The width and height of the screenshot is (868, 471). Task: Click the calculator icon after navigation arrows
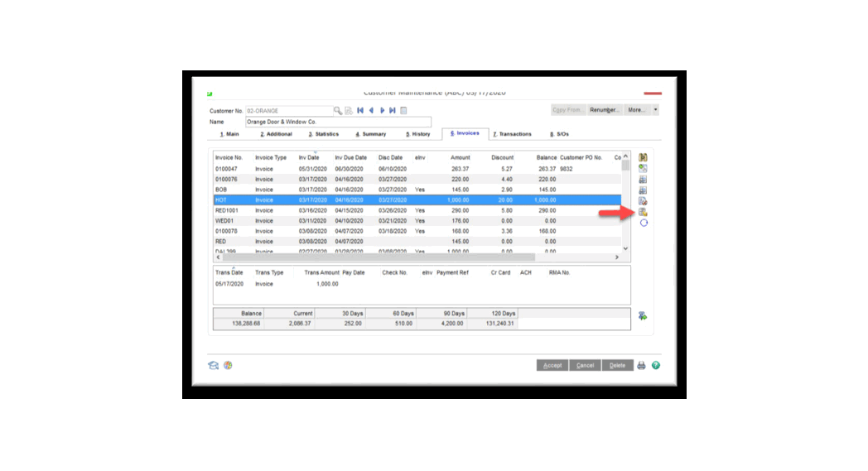[x=403, y=111]
